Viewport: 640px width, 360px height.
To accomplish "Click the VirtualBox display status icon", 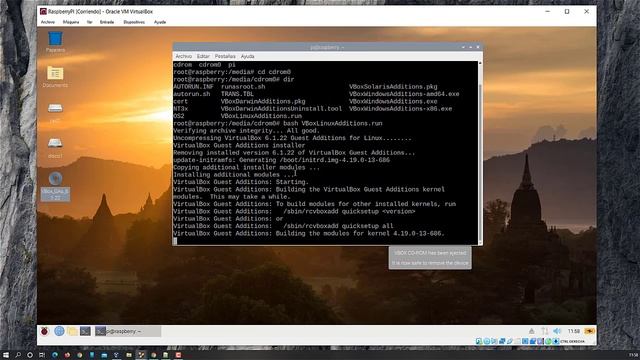I will [x=524, y=341].
